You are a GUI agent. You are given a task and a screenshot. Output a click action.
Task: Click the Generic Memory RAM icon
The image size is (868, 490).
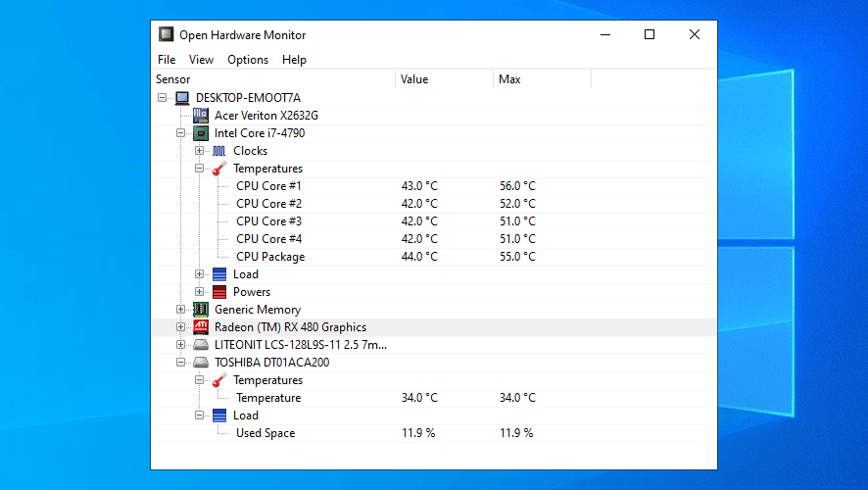(201, 310)
